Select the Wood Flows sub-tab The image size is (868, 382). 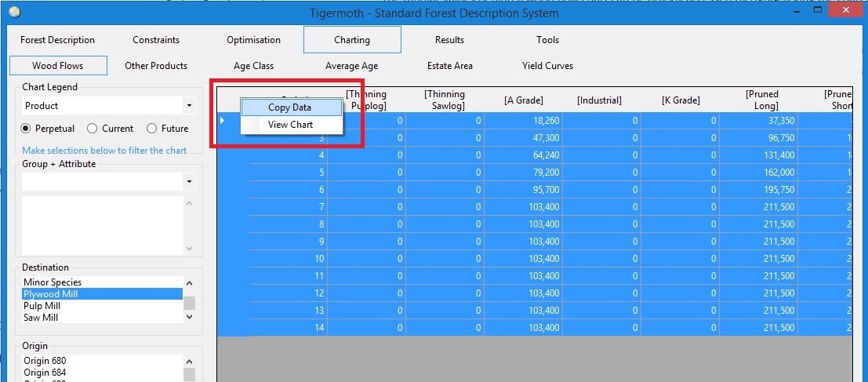(x=57, y=66)
